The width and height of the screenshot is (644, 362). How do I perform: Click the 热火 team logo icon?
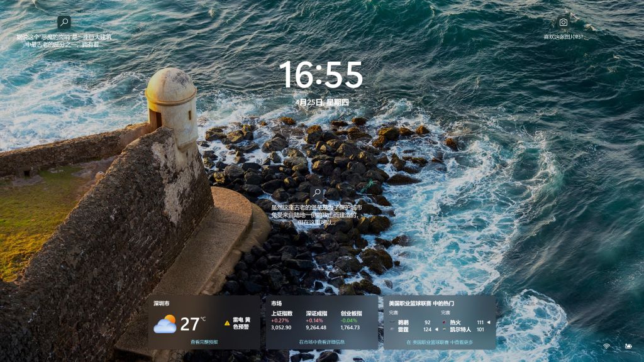click(x=444, y=322)
